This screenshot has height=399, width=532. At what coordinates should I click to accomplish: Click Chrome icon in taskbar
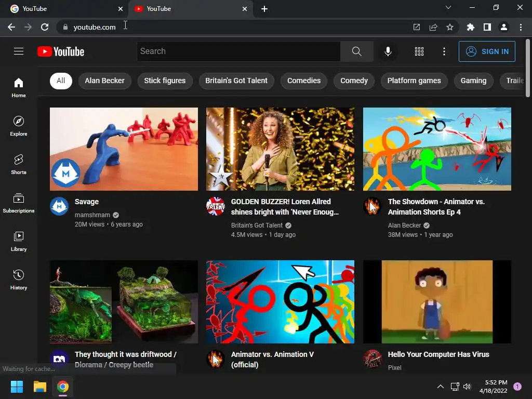(63, 387)
